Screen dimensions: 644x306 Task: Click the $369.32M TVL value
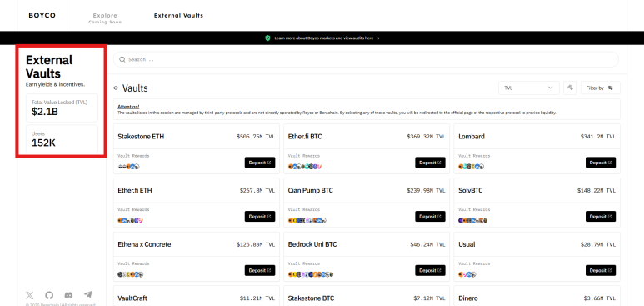[426, 137]
